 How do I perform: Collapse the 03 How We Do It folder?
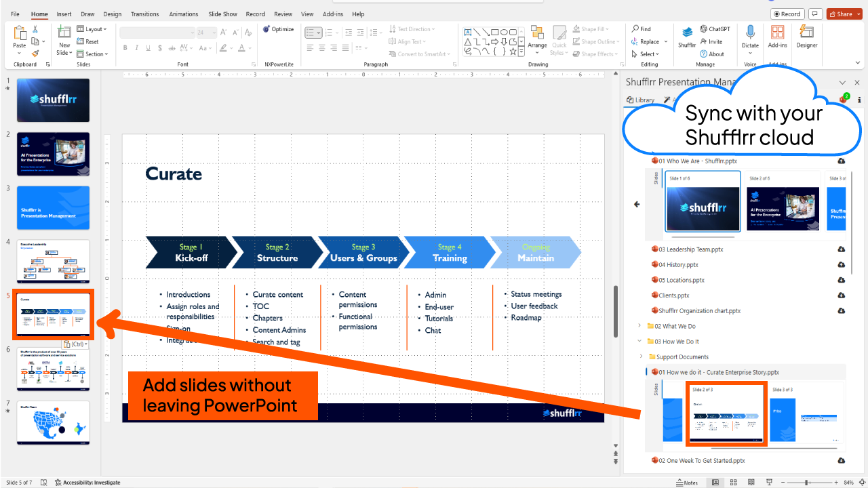[x=639, y=342]
